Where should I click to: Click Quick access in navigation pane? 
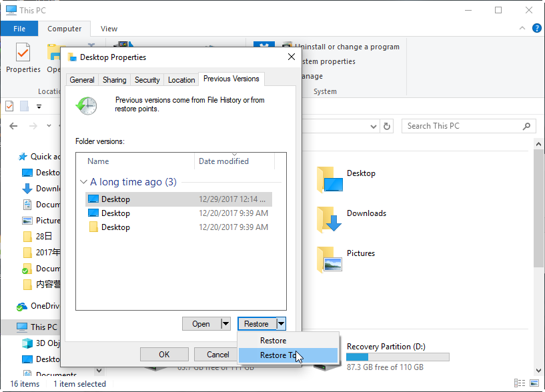tap(39, 157)
